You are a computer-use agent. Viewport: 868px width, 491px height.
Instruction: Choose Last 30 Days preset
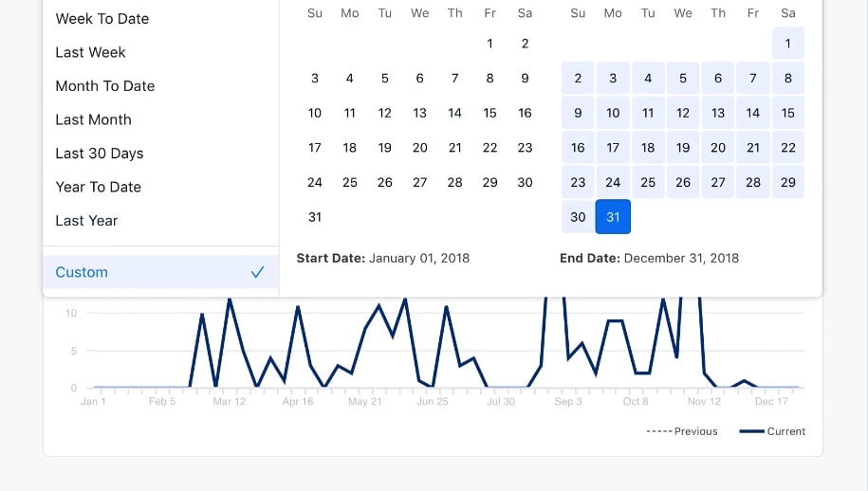pos(99,154)
